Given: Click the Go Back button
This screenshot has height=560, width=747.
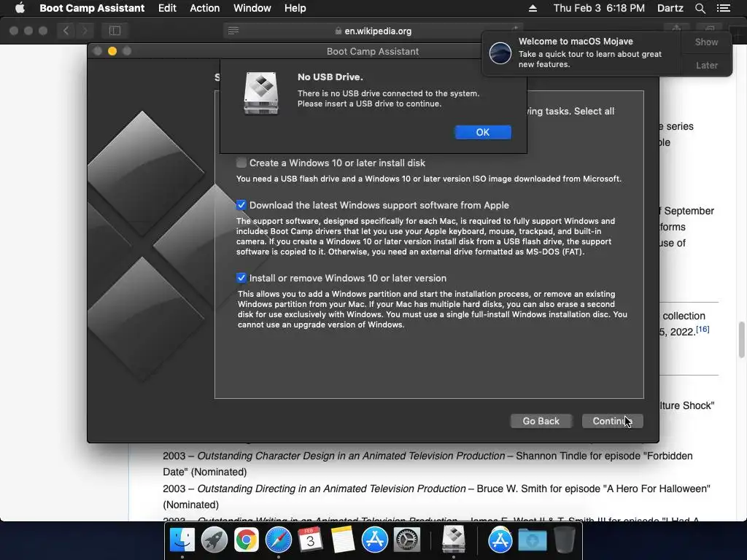Looking at the screenshot, I should (541, 421).
